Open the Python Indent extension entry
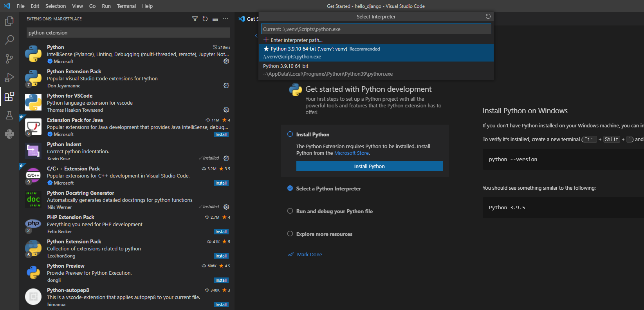This screenshot has height=310, width=644. pyautogui.click(x=127, y=151)
